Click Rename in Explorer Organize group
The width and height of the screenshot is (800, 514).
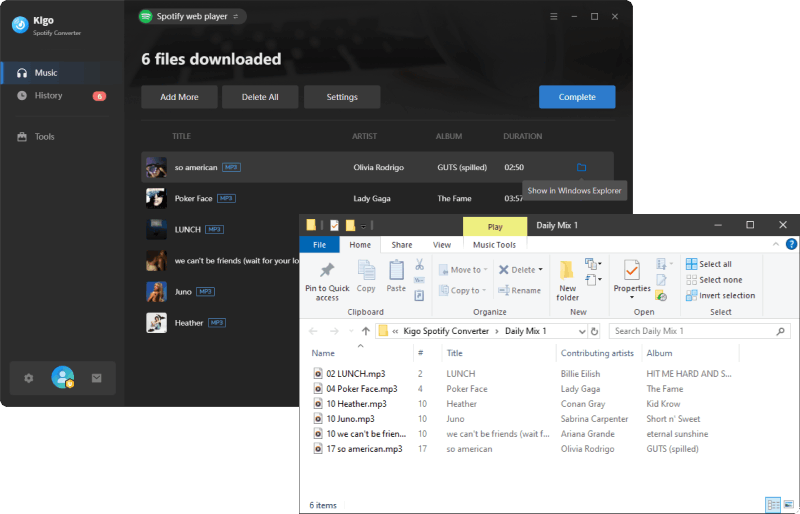(x=519, y=290)
